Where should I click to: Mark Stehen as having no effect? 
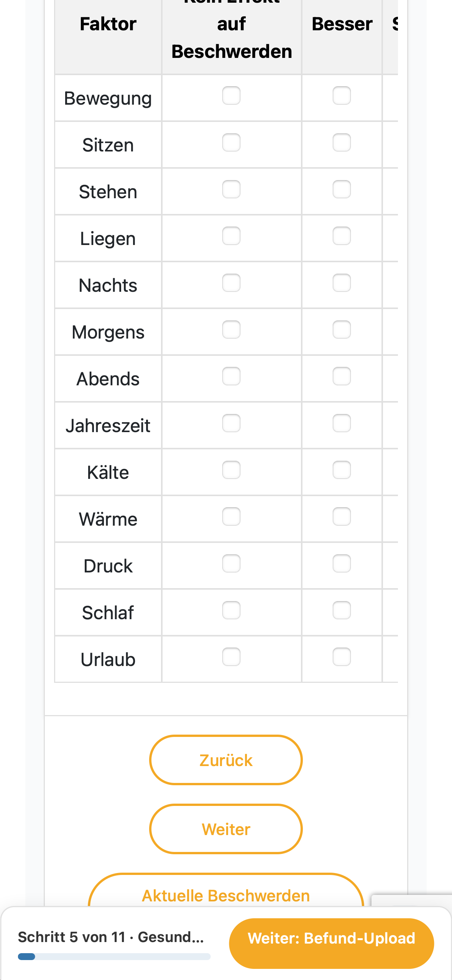point(231,189)
